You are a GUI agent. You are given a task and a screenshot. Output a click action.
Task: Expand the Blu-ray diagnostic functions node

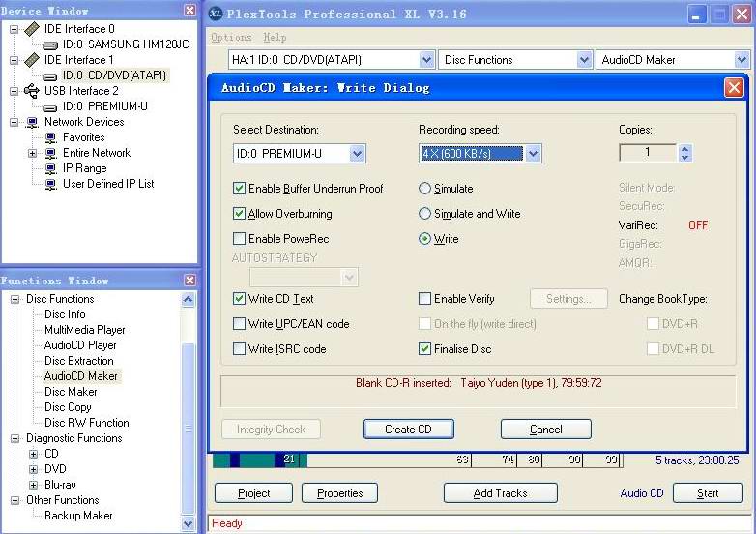click(x=33, y=485)
